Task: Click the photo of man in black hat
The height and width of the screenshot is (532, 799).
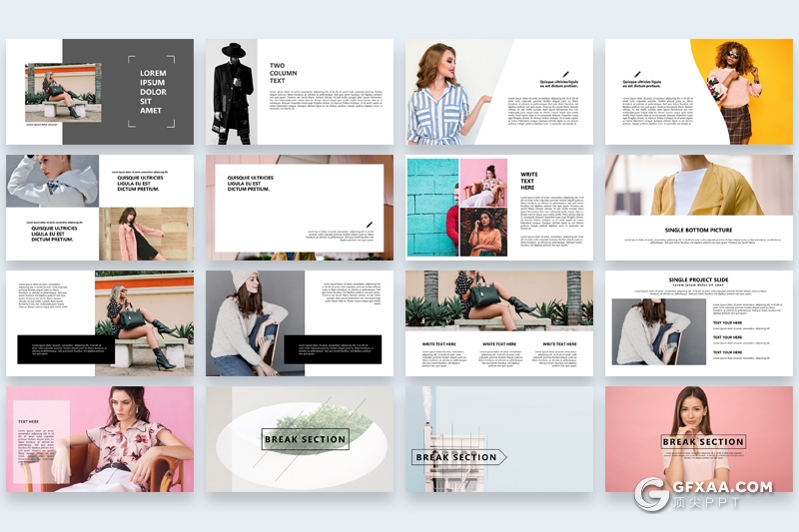Action: click(x=232, y=92)
